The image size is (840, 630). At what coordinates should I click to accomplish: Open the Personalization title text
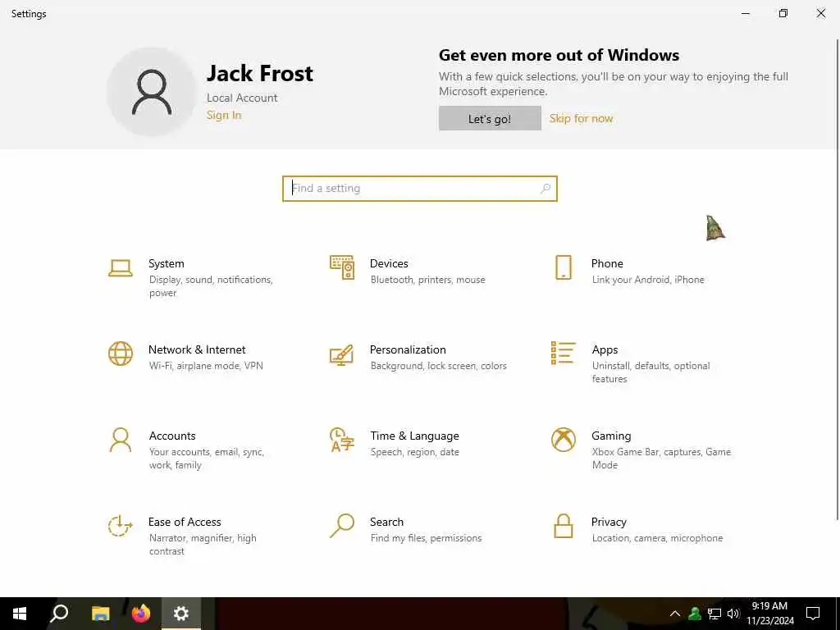408,349
